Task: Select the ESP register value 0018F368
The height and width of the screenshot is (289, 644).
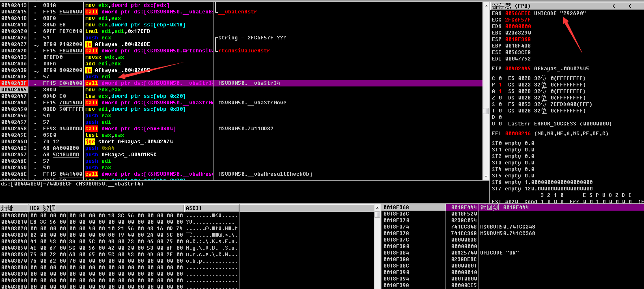Action: point(518,39)
